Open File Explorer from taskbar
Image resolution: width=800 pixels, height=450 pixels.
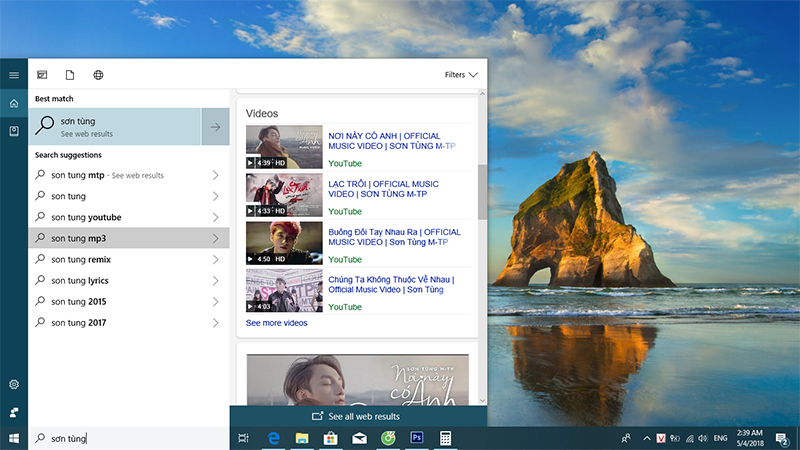tap(302, 438)
